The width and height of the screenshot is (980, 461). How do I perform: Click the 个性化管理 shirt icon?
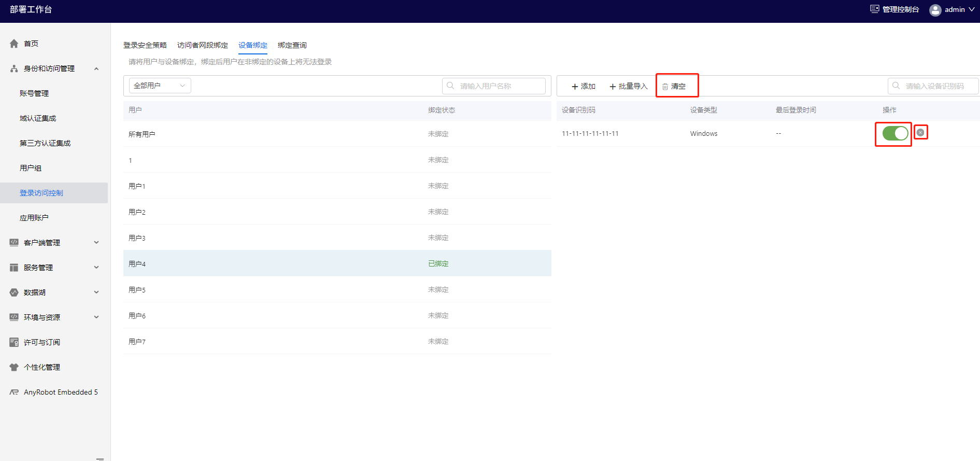pos(14,367)
